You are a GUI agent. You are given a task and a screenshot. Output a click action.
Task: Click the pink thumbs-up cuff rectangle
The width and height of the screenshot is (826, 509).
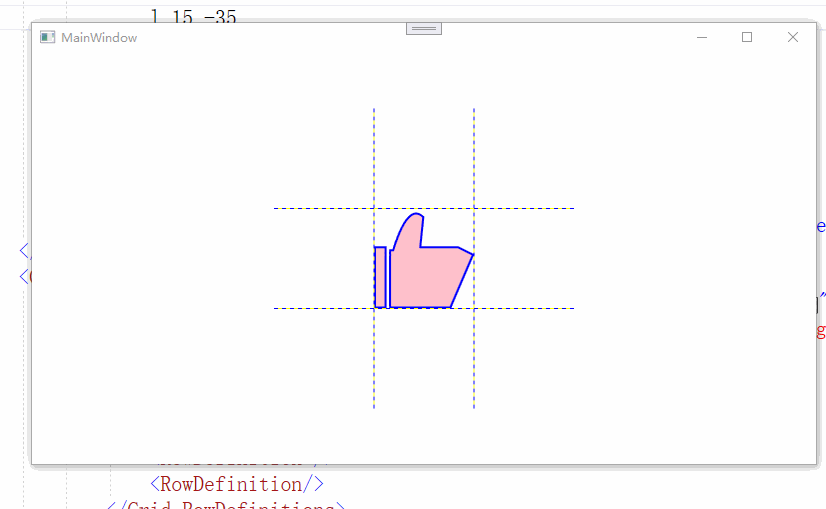[x=380, y=277]
